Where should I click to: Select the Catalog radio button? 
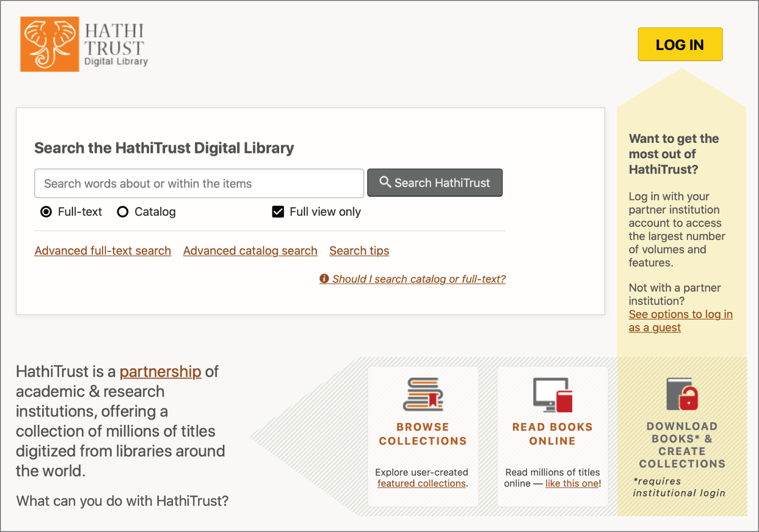[123, 212]
